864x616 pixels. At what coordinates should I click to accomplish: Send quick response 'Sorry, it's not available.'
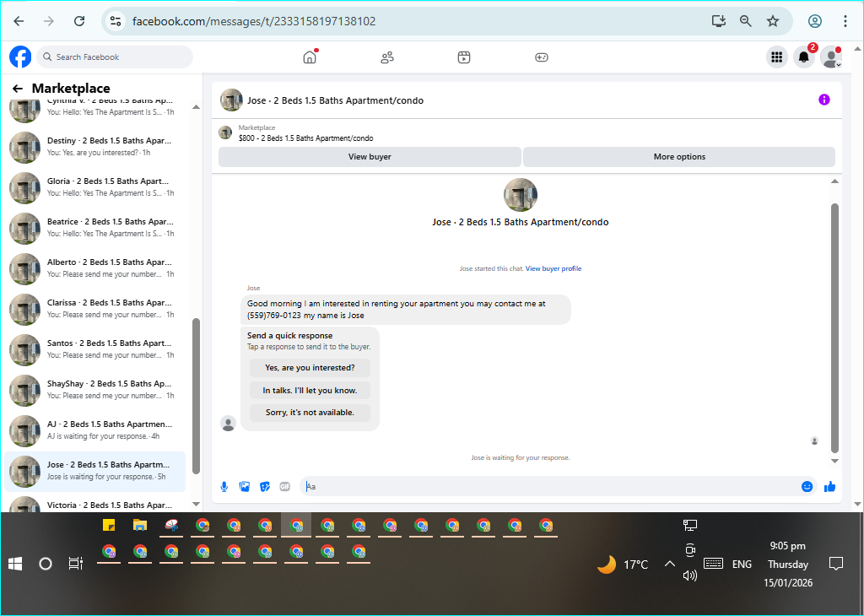(310, 412)
